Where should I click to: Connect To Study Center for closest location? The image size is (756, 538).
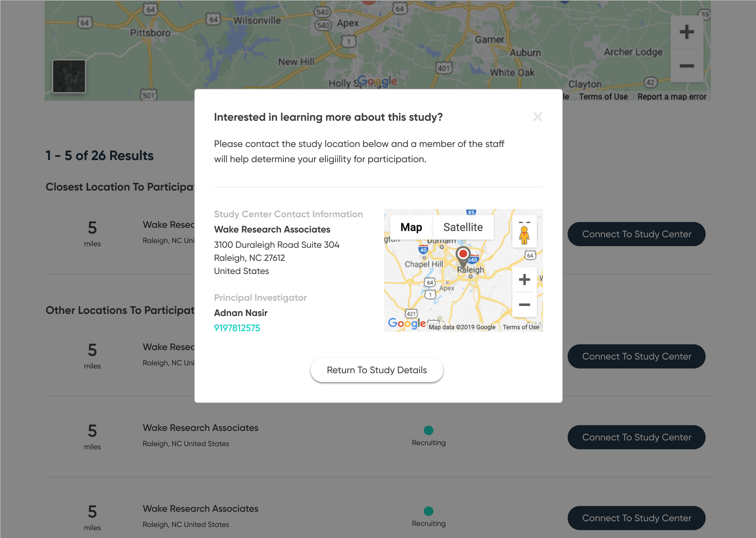(x=636, y=234)
